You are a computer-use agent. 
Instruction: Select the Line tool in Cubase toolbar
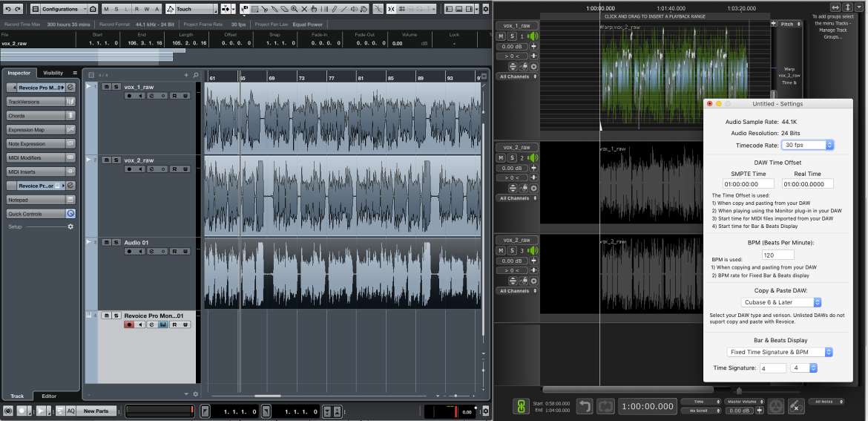tap(343, 10)
